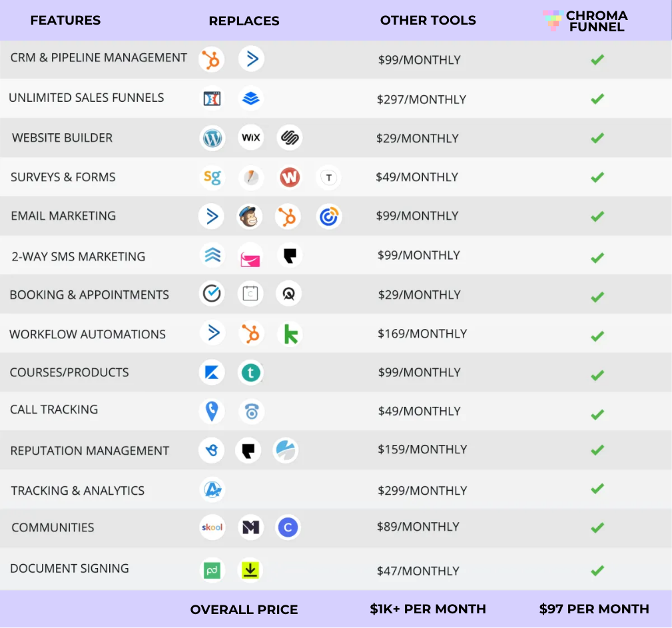Click the Features column header
The width and height of the screenshot is (672, 628).
pyautogui.click(x=65, y=21)
